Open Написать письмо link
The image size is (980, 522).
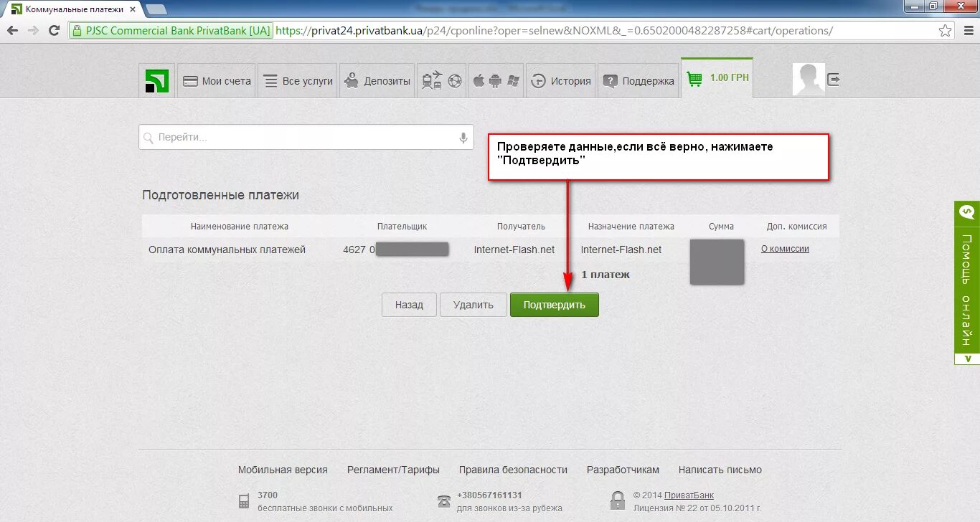pos(720,470)
